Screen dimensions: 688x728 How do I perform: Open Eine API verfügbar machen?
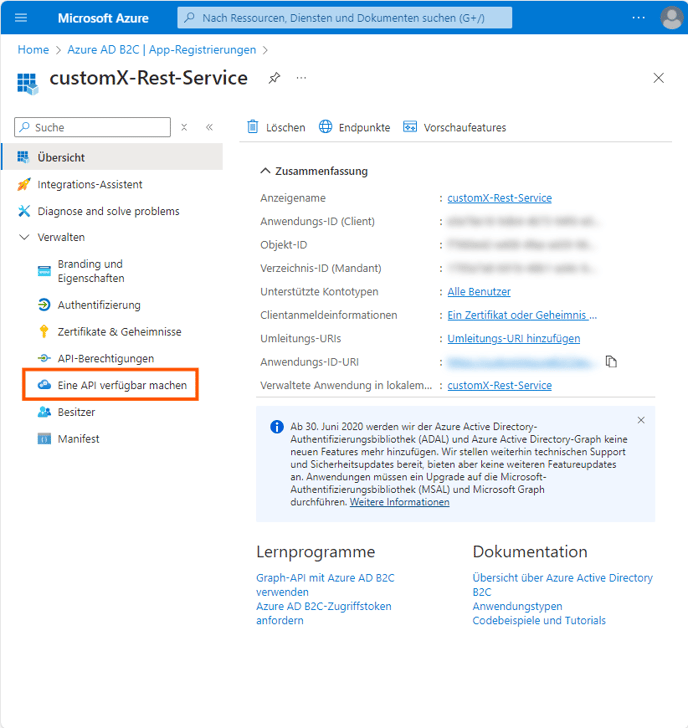point(122,385)
